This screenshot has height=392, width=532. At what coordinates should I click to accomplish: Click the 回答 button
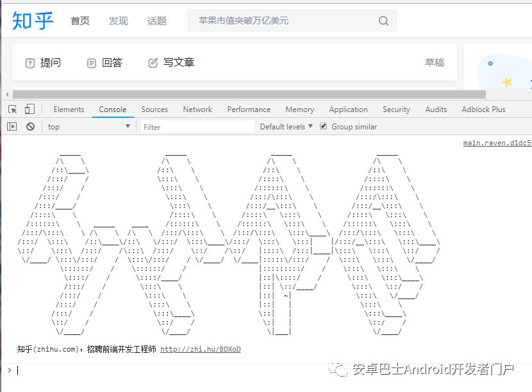105,63
